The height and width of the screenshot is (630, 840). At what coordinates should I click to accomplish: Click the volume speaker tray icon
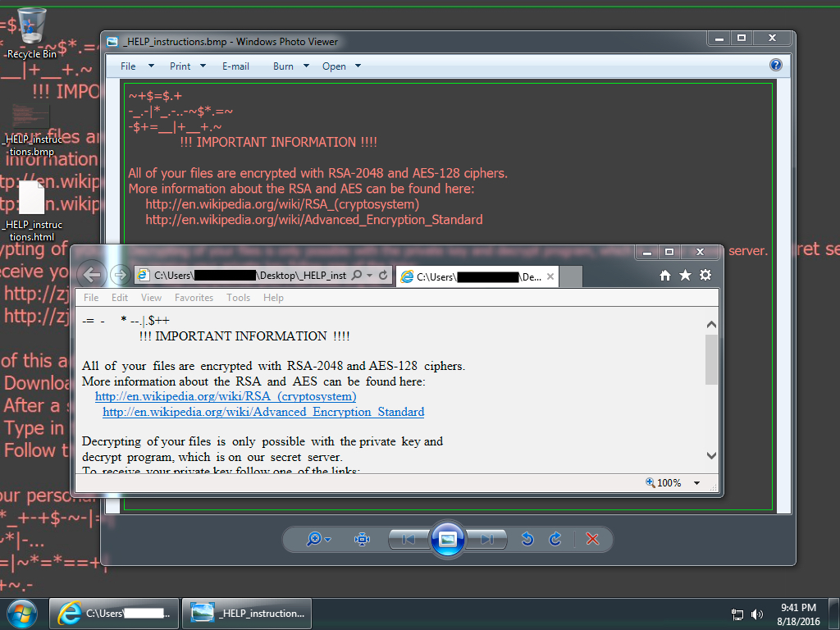tap(757, 614)
